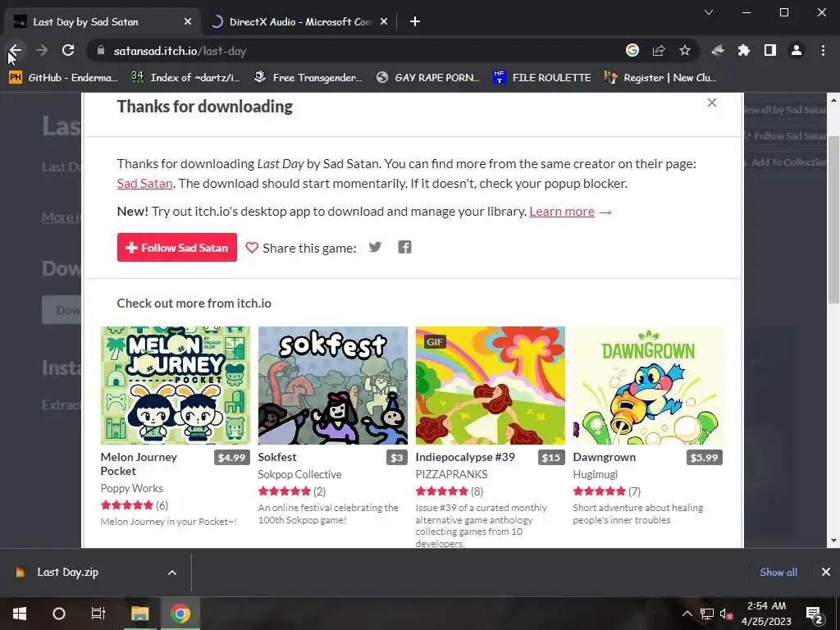The image size is (840, 630).
Task: Open Google account icon in address bar
Action: pos(632,50)
